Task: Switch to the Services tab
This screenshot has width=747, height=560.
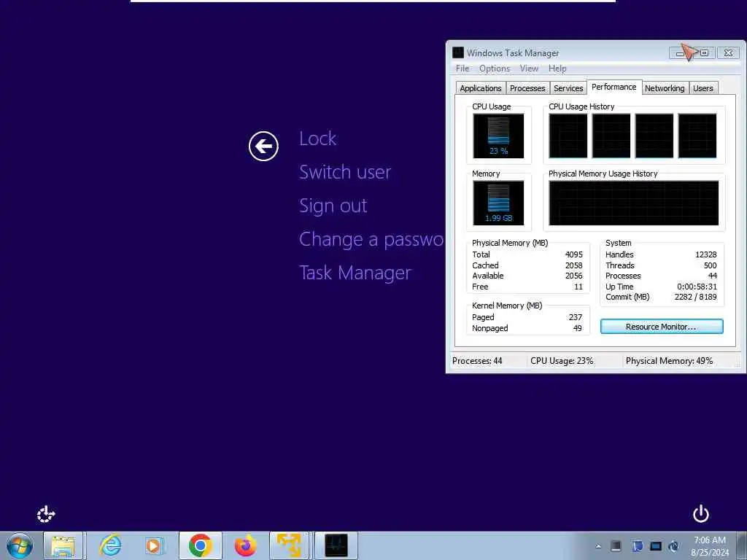Action: tap(568, 88)
